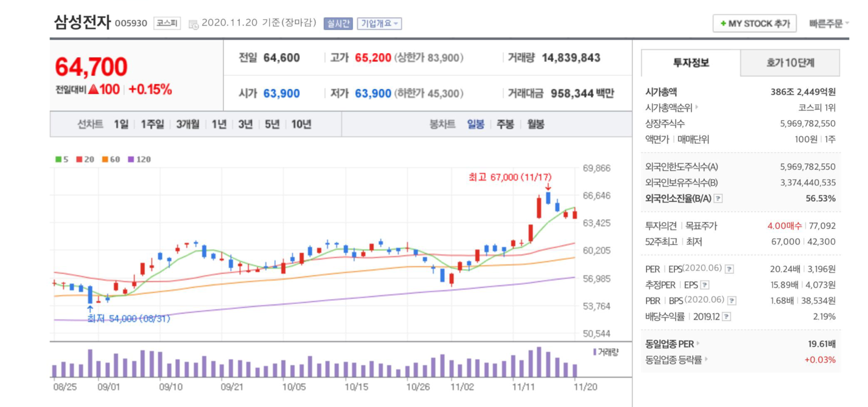The height and width of the screenshot is (407, 868).
Task: Select the 1년 line chart period
Action: pyautogui.click(x=219, y=124)
